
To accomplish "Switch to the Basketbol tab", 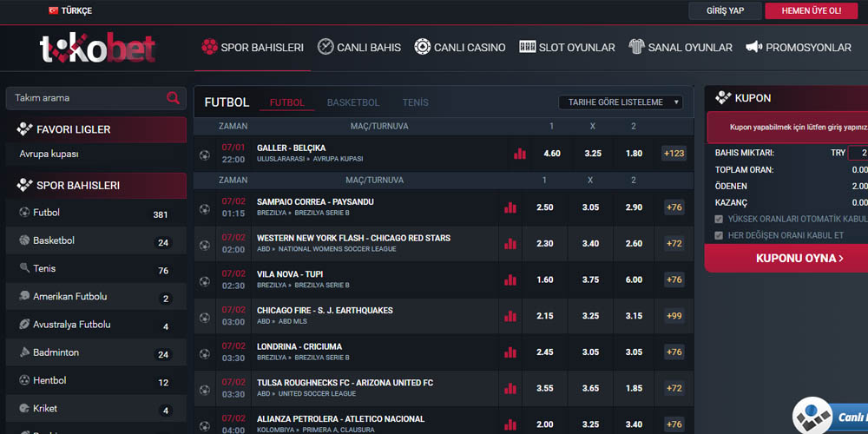I will click(353, 103).
